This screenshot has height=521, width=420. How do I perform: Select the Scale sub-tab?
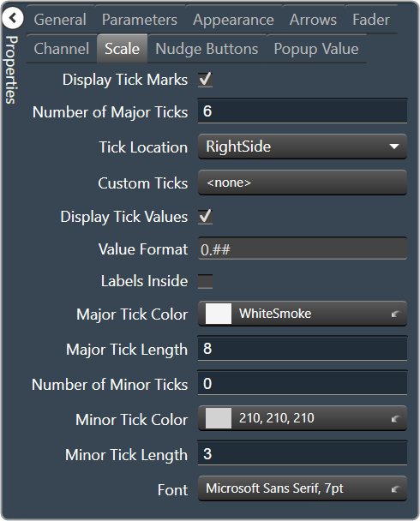pyautogui.click(x=122, y=49)
